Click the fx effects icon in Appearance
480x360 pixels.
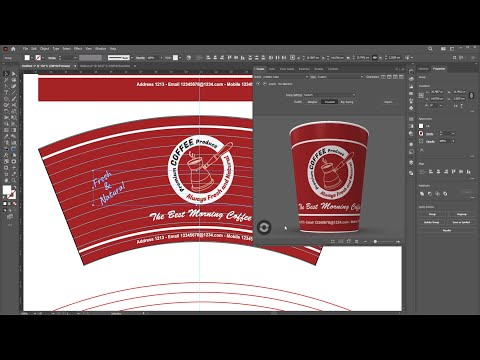[422, 150]
